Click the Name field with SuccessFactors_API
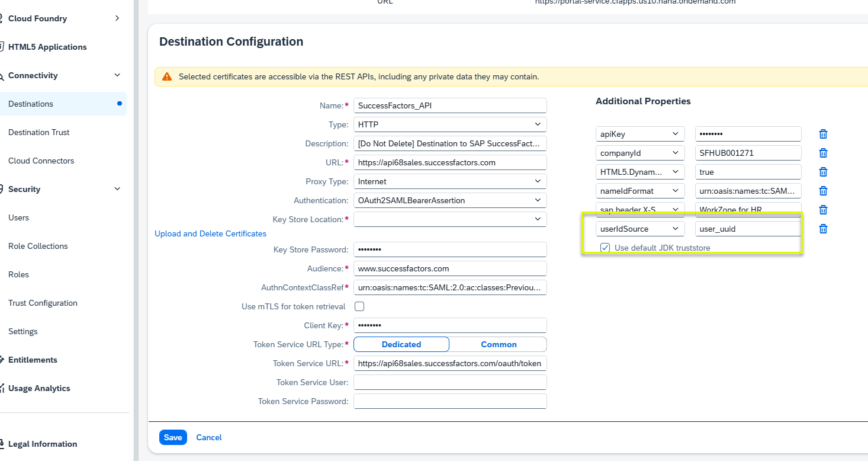 450,105
